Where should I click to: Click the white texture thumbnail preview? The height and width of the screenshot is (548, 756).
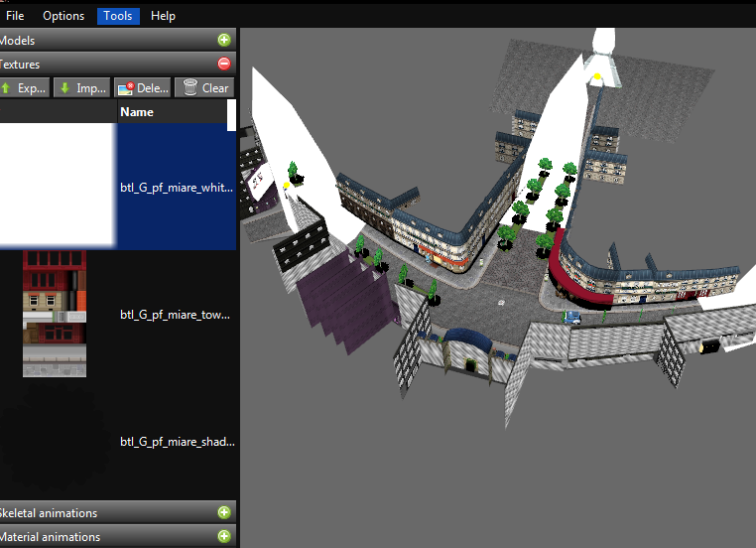pyautogui.click(x=55, y=185)
